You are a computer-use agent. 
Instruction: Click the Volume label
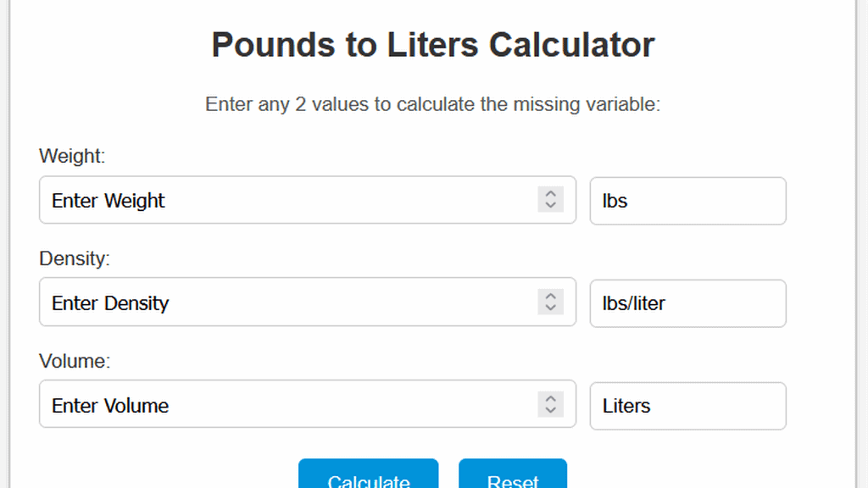[74, 361]
